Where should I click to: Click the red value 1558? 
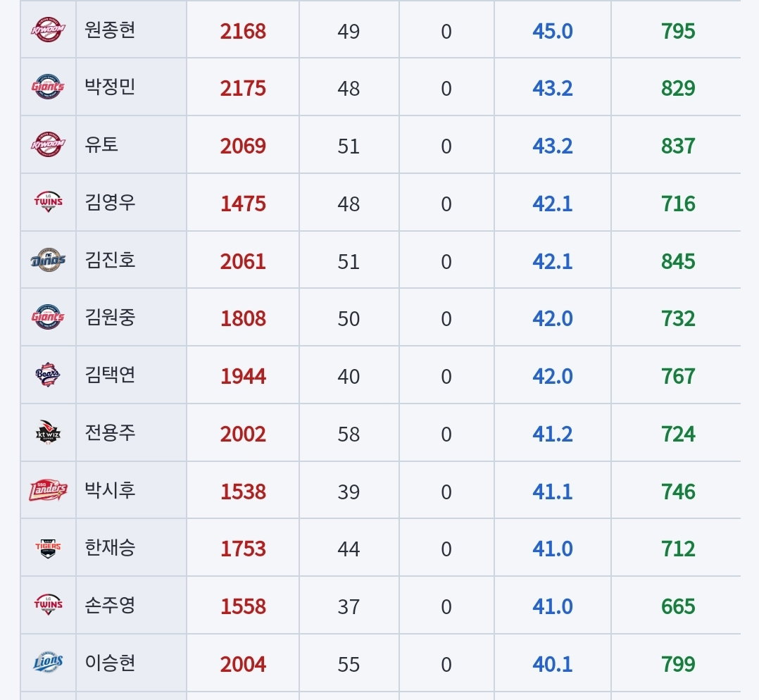pos(243,606)
